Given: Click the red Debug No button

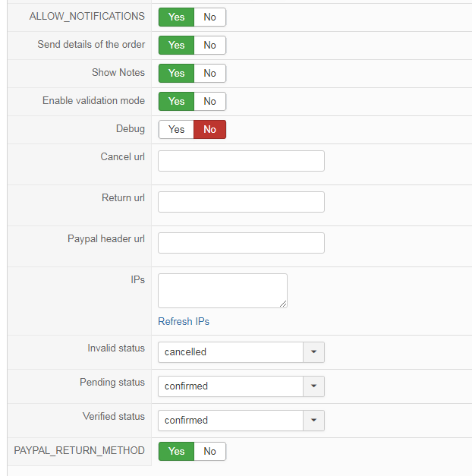Looking at the screenshot, I should click(209, 129).
